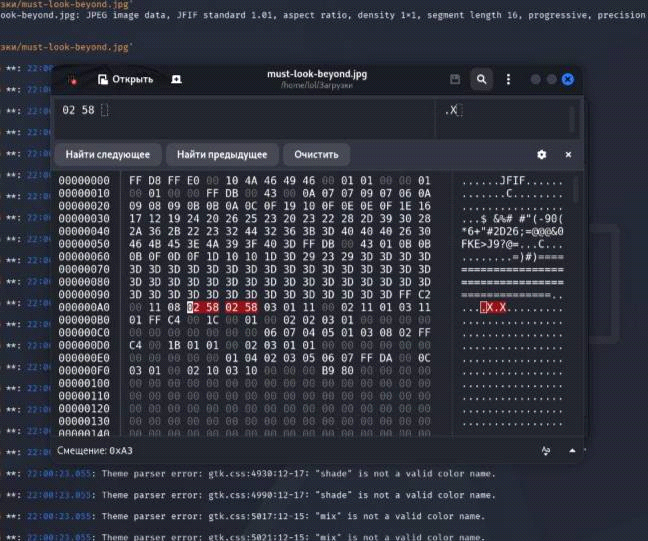Image resolution: width=648 pixels, height=541 pixels.
Task: Click the Открыть button in header bar
Action: [x=126, y=79]
